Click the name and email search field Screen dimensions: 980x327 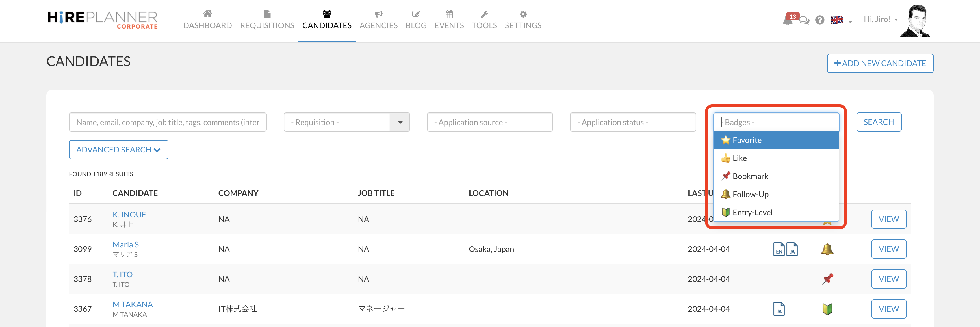click(167, 122)
